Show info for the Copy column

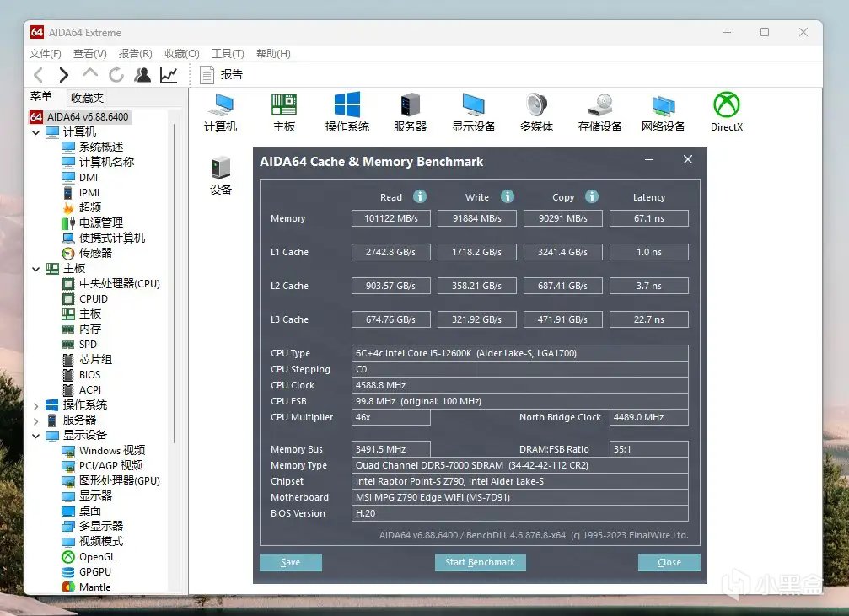[592, 196]
